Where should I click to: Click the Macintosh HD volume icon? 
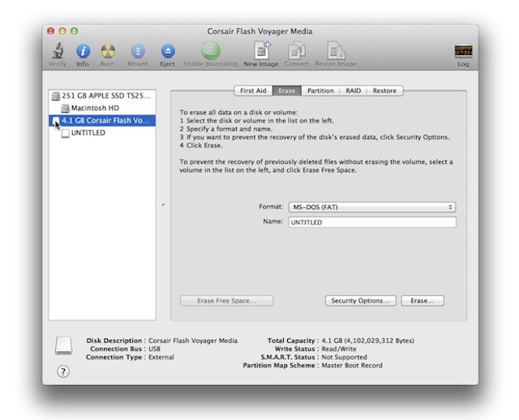65,108
